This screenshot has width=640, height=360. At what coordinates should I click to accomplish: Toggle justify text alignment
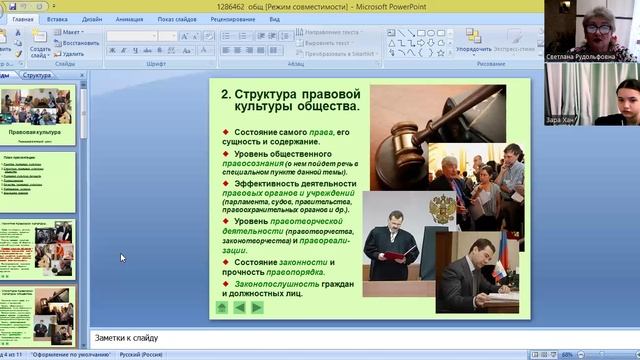coord(261,50)
